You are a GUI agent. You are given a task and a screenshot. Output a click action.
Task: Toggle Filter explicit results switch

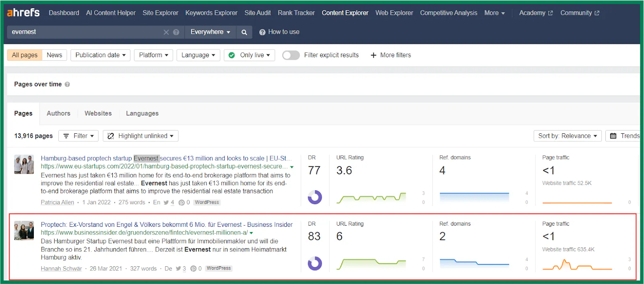tap(291, 55)
